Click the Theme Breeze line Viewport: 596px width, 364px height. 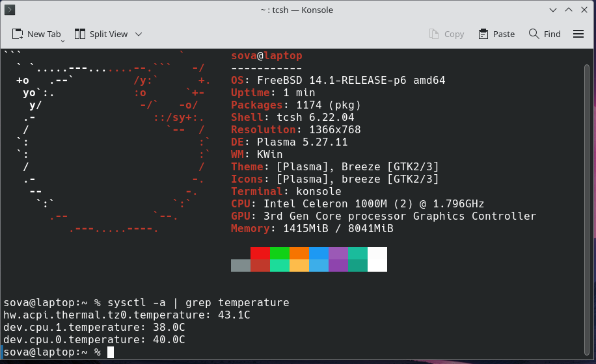pos(335,166)
